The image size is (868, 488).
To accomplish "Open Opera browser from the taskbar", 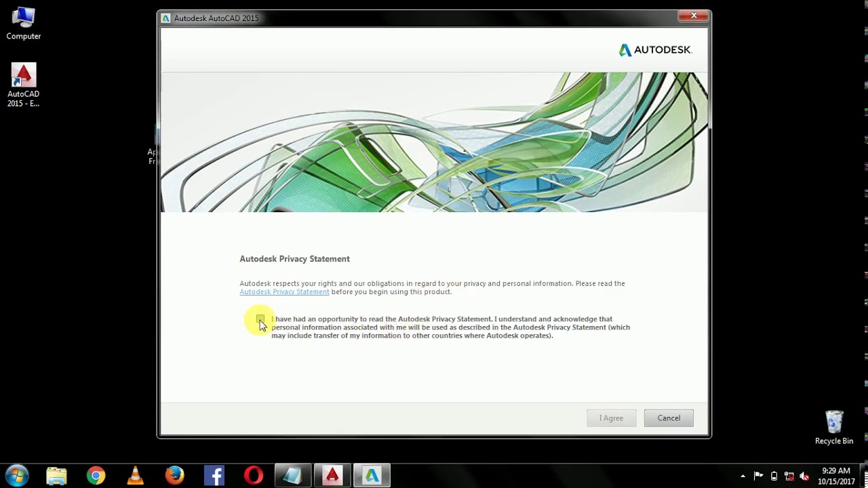I will pos(254,475).
